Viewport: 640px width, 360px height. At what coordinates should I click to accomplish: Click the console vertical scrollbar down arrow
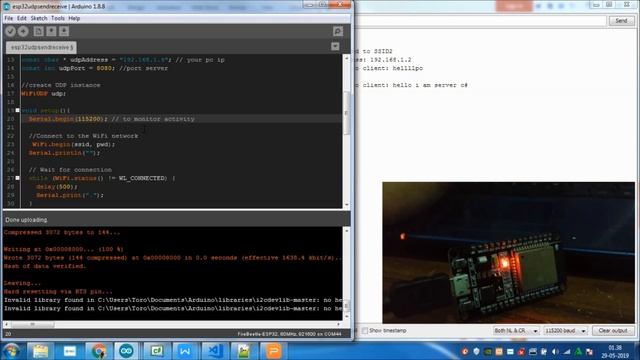click(x=347, y=316)
